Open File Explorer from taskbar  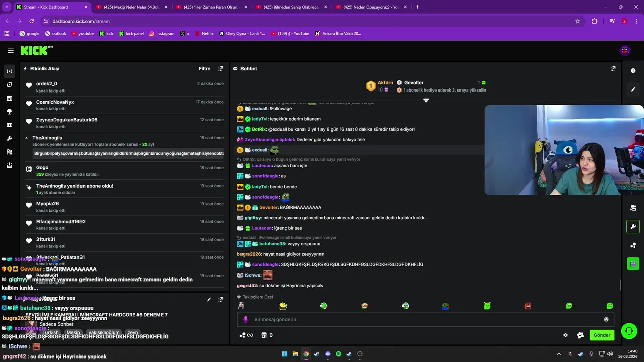(295, 354)
